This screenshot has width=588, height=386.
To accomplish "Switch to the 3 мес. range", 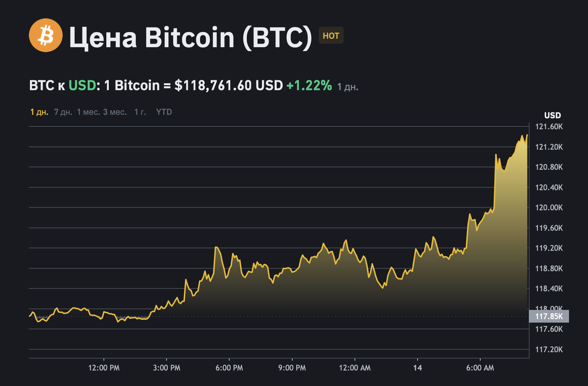I will coord(115,112).
